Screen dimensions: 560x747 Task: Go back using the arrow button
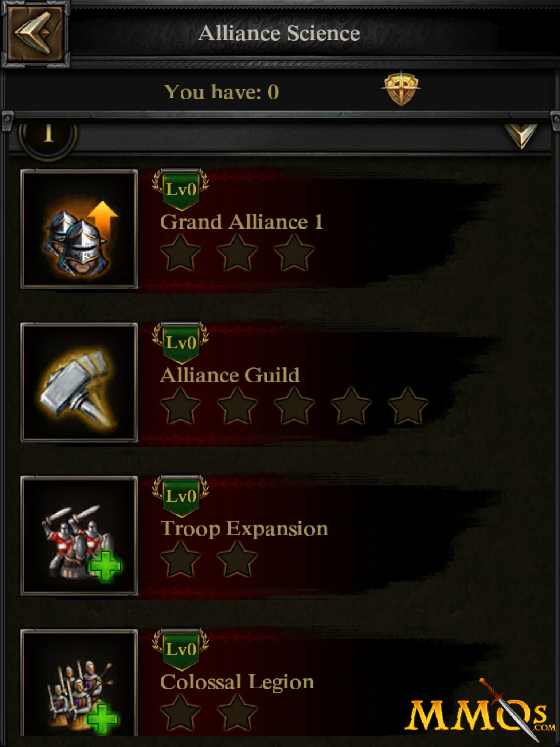click(x=35, y=33)
